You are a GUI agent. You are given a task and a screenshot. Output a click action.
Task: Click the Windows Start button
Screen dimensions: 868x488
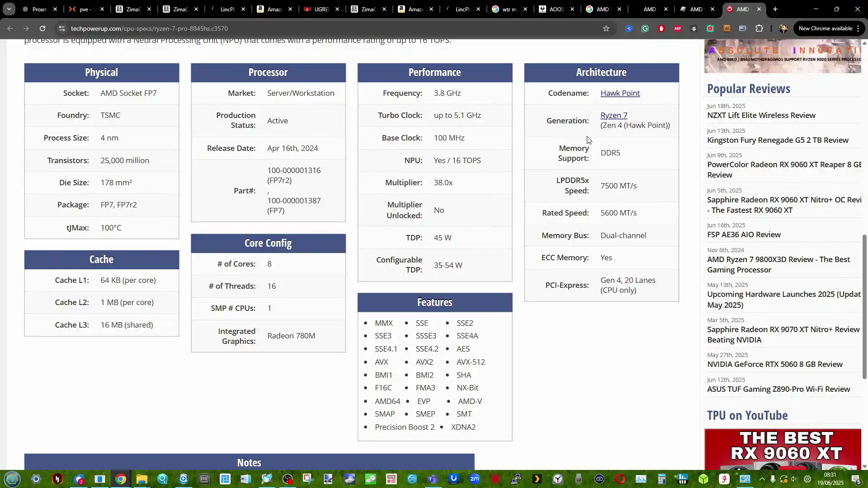(x=12, y=479)
